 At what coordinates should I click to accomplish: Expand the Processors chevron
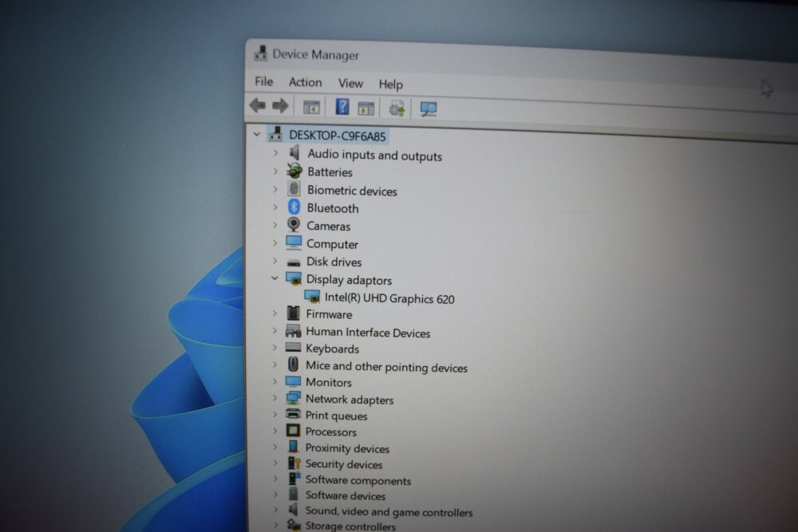(275, 430)
